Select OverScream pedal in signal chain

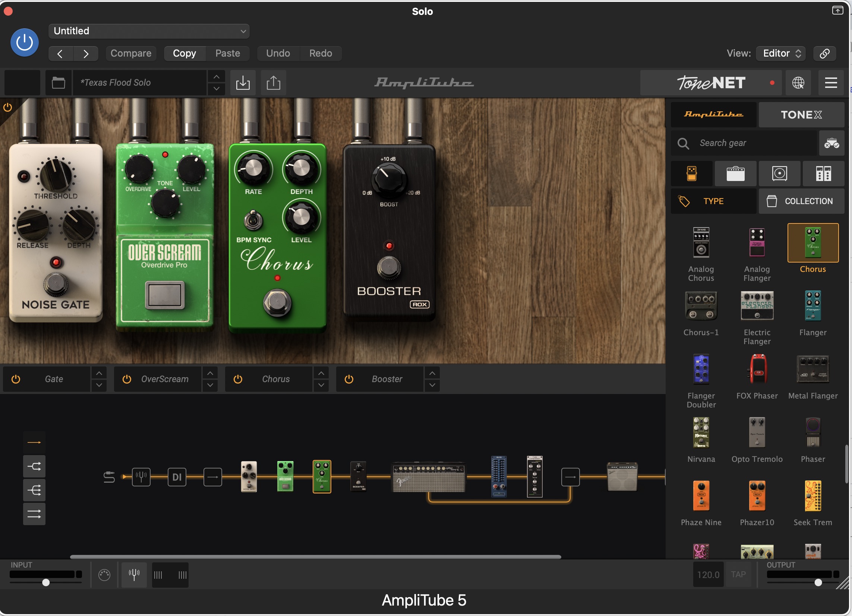point(285,476)
